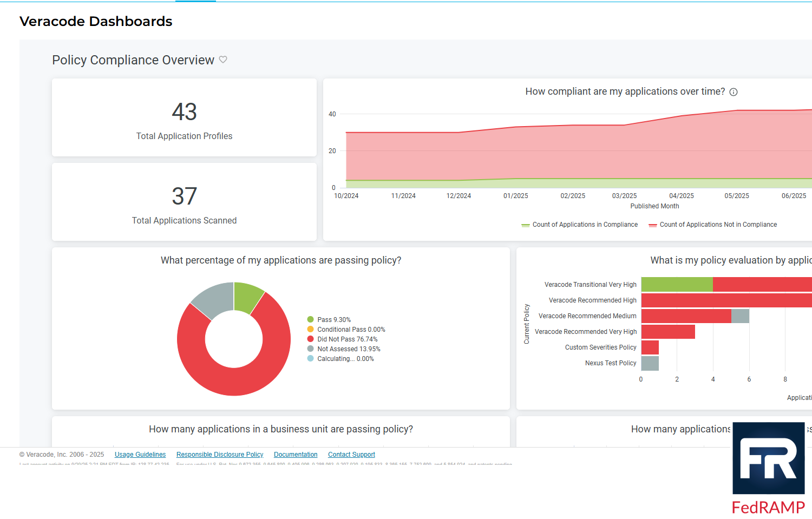Toggle Calculating... 0.00% legend item
The height and width of the screenshot is (519, 812).
point(345,359)
